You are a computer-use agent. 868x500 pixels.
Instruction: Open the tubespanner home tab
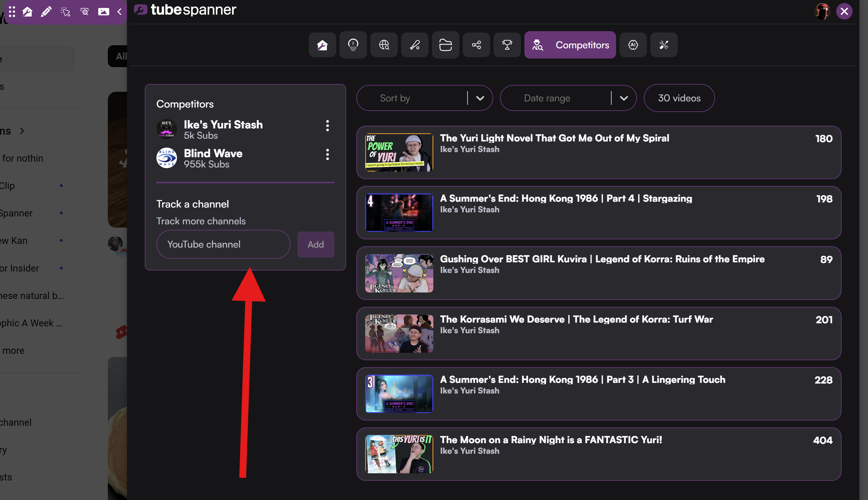coord(322,45)
